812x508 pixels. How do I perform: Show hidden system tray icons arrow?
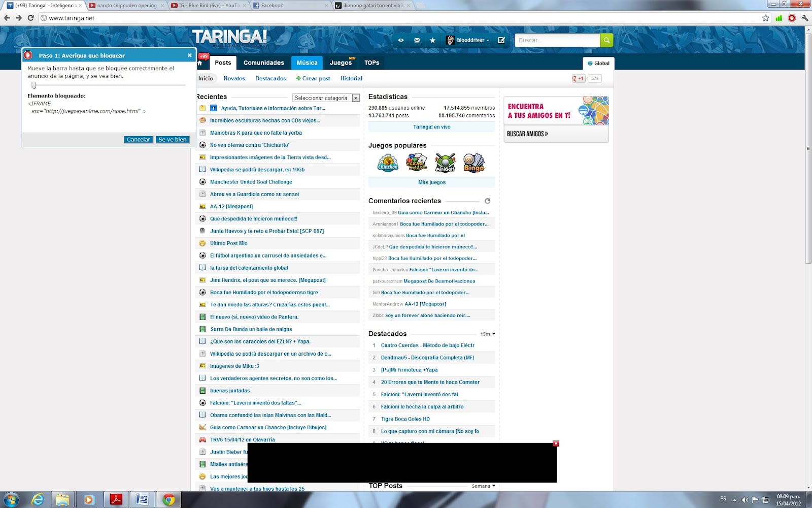tap(734, 499)
